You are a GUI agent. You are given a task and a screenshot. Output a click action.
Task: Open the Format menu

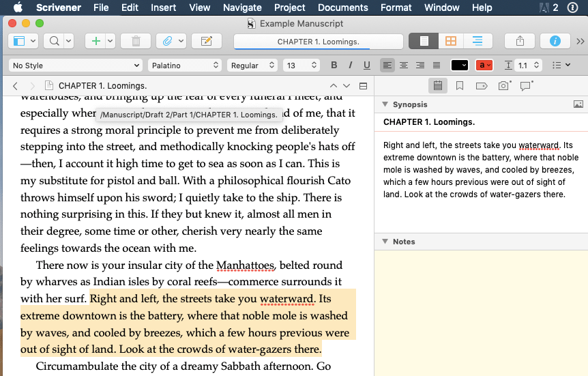point(396,8)
